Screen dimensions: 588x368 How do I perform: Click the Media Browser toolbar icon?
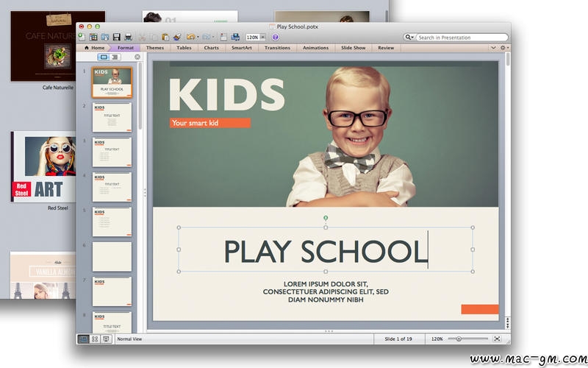[x=235, y=37]
